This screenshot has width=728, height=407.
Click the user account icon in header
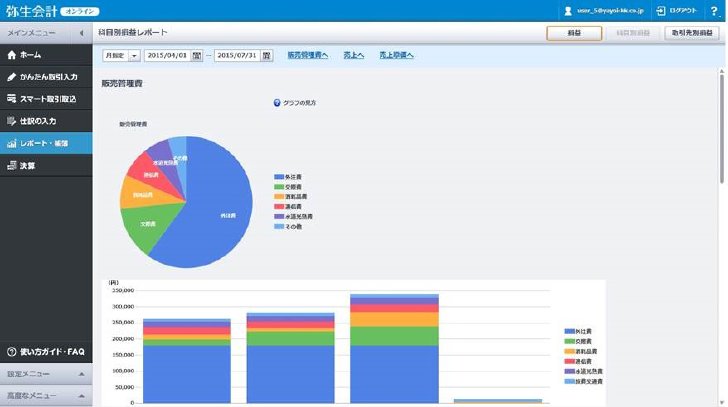568,11
